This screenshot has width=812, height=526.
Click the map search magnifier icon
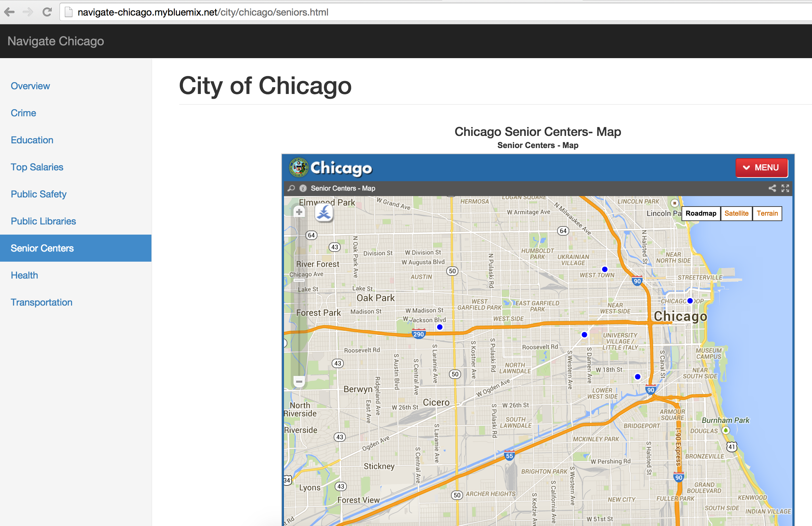(x=291, y=188)
